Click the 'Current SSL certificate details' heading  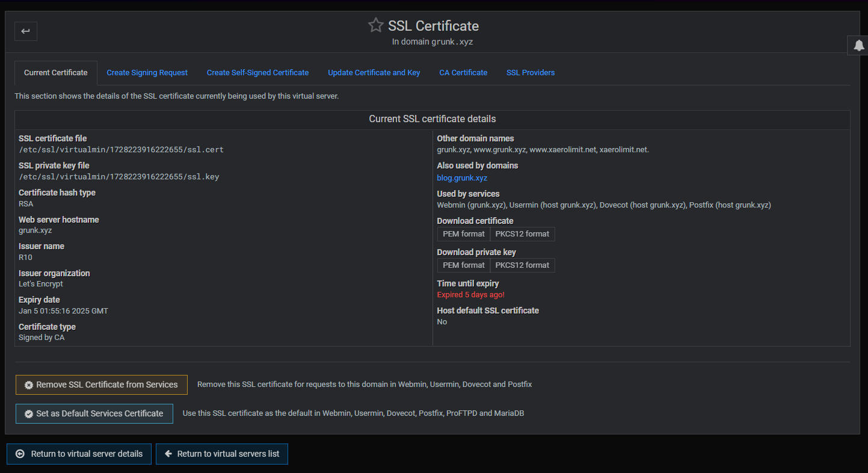point(432,119)
